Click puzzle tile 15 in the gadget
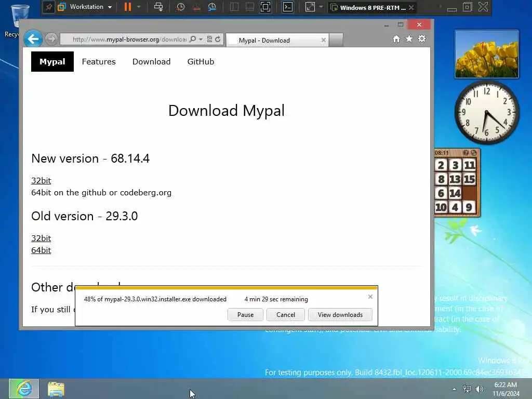532x399 pixels. tap(469, 179)
